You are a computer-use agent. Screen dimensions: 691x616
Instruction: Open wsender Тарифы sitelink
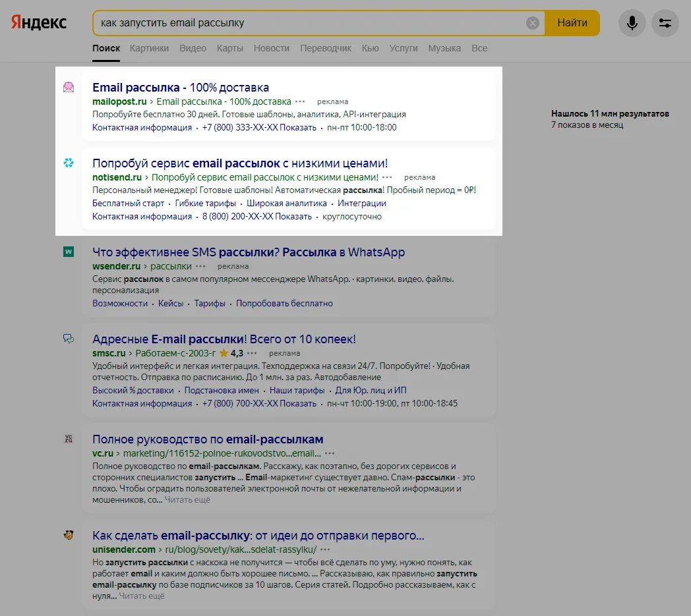(210, 303)
